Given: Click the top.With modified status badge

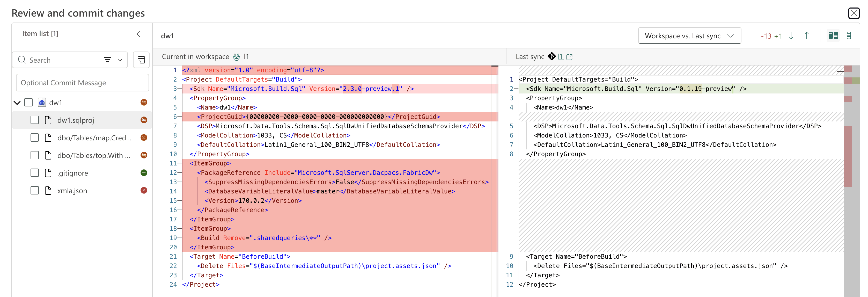Looking at the screenshot, I should (144, 155).
